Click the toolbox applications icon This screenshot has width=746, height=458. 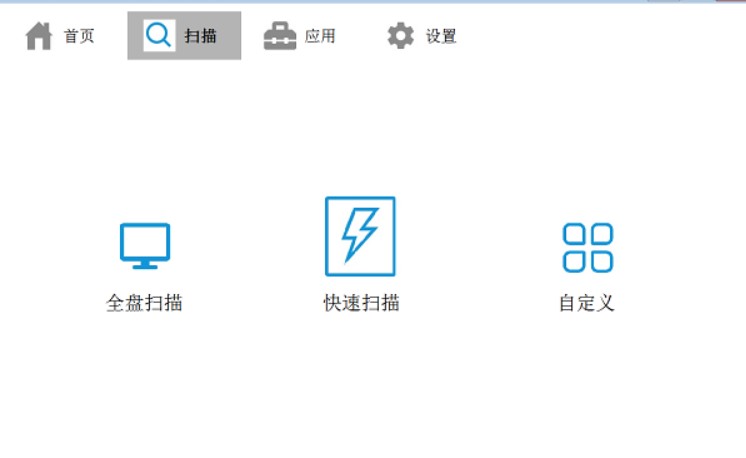coord(280,36)
